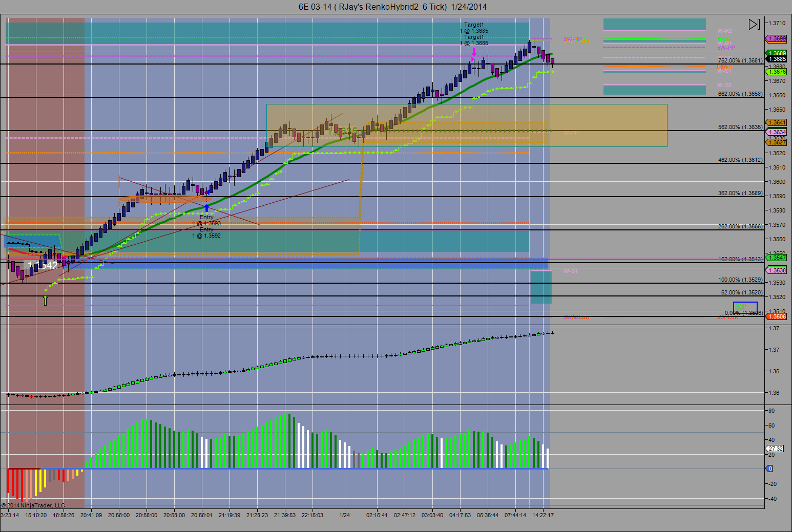Click the 662.00% (1.3658) Fibonacci label
Image resolution: width=792 pixels, height=532 pixels.
[x=740, y=94]
